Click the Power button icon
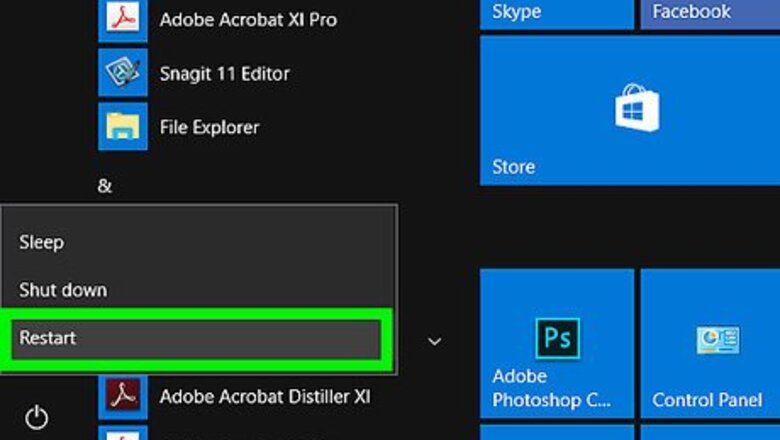This screenshot has height=440, width=780. click(x=36, y=417)
